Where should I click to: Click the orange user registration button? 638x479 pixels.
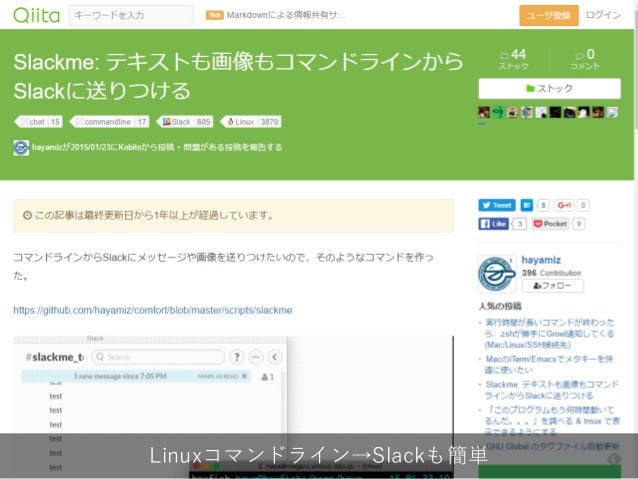pos(548,15)
